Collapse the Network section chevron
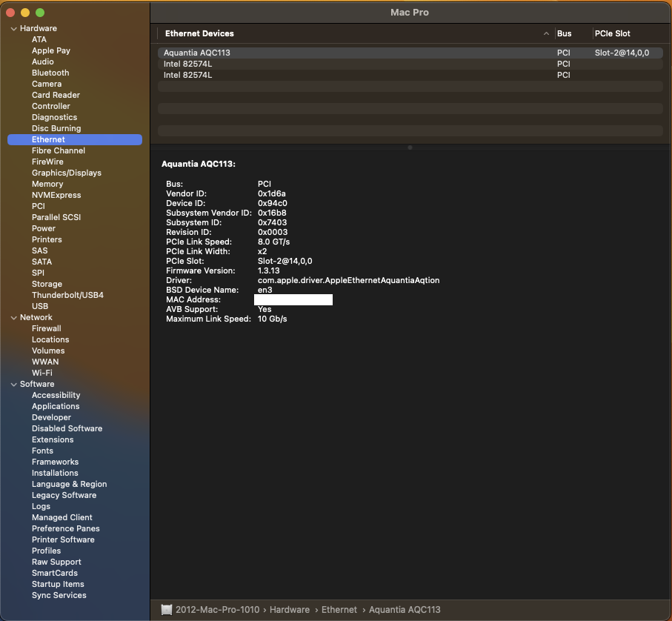Image resolution: width=672 pixels, height=621 pixels. click(x=14, y=318)
